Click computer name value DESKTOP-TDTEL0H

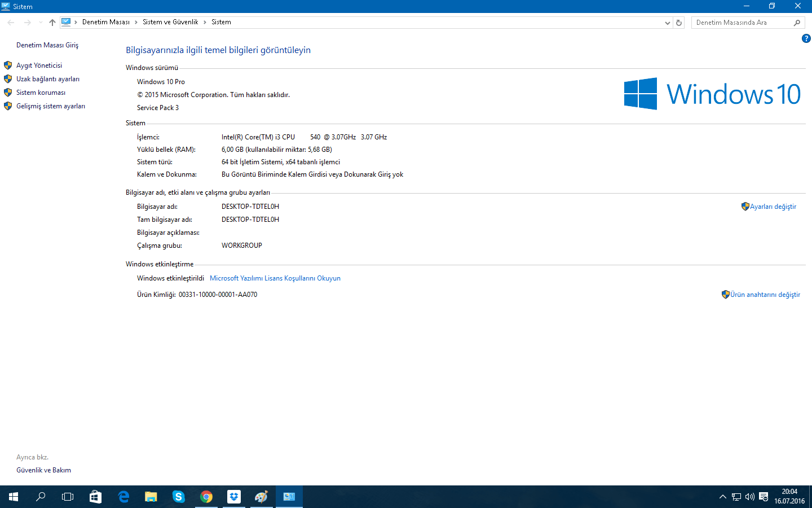250,207
